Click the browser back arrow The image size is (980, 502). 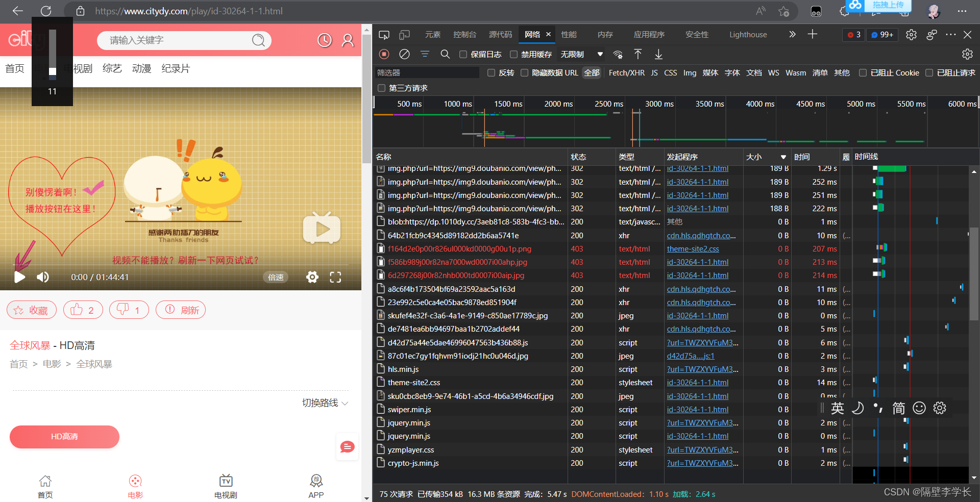18,11
